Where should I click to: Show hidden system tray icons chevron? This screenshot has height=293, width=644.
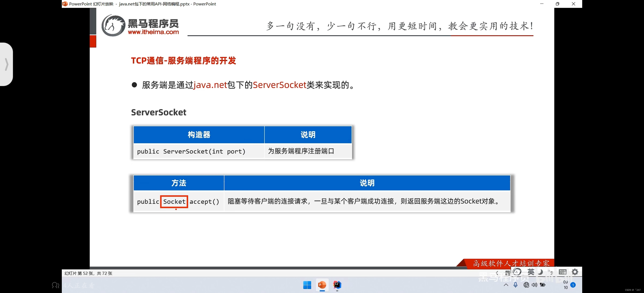[x=506, y=285]
